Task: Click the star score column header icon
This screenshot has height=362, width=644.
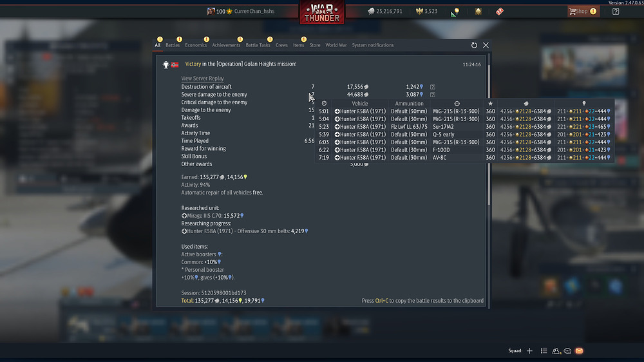Action: click(x=490, y=104)
